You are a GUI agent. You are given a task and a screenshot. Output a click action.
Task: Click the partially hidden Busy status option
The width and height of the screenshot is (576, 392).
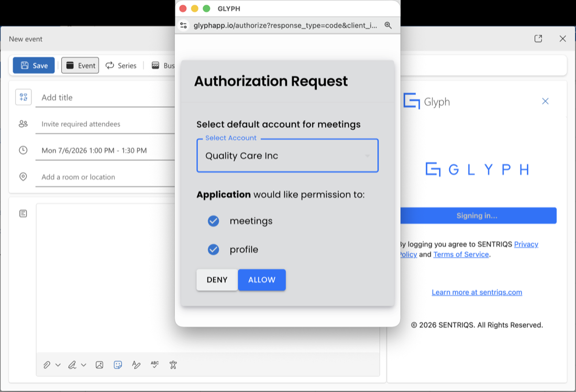[163, 65]
